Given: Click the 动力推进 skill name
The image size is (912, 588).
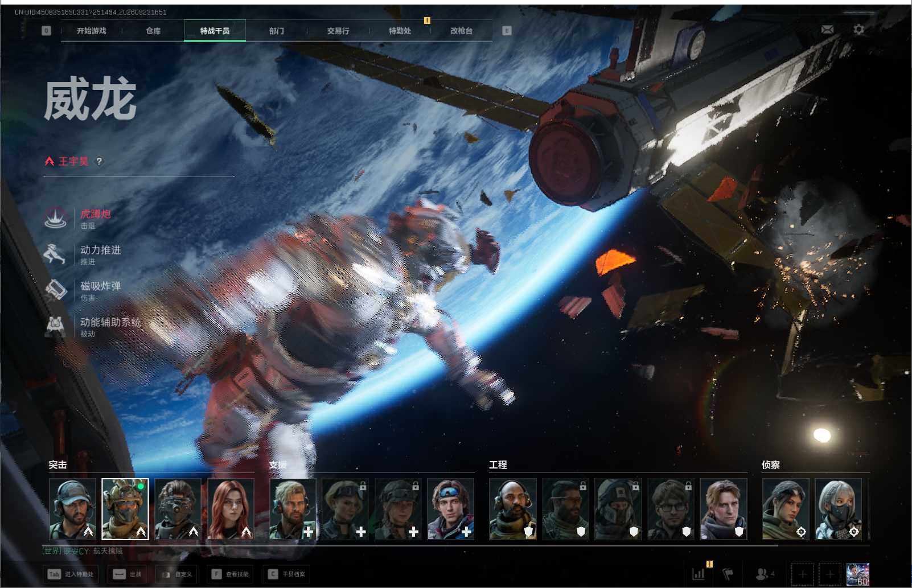Looking at the screenshot, I should click(x=101, y=250).
